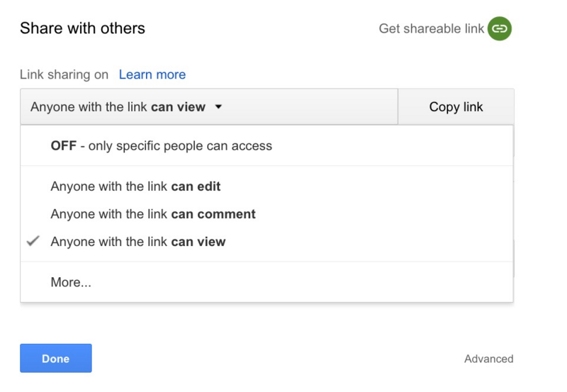
Task: Click the bold can comment text
Action: [213, 214]
